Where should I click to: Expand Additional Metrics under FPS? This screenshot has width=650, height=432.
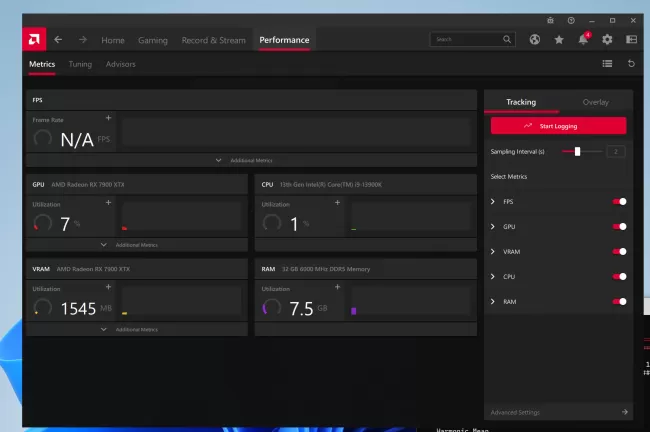coord(250,160)
